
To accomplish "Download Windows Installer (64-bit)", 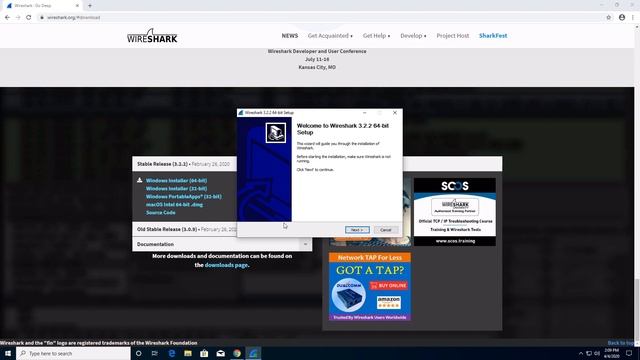I will pyautogui.click(x=176, y=180).
